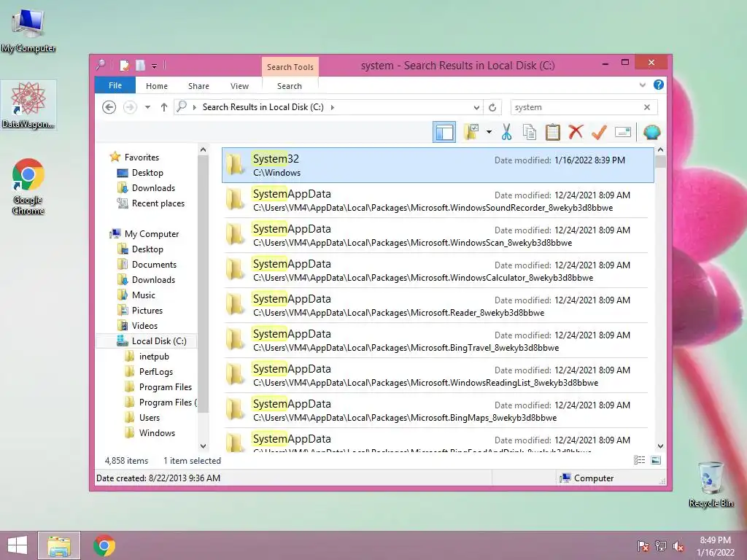Clear the search box with X

tap(647, 107)
